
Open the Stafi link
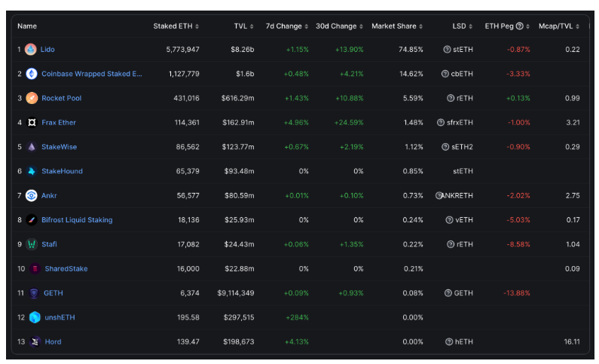pos(49,244)
